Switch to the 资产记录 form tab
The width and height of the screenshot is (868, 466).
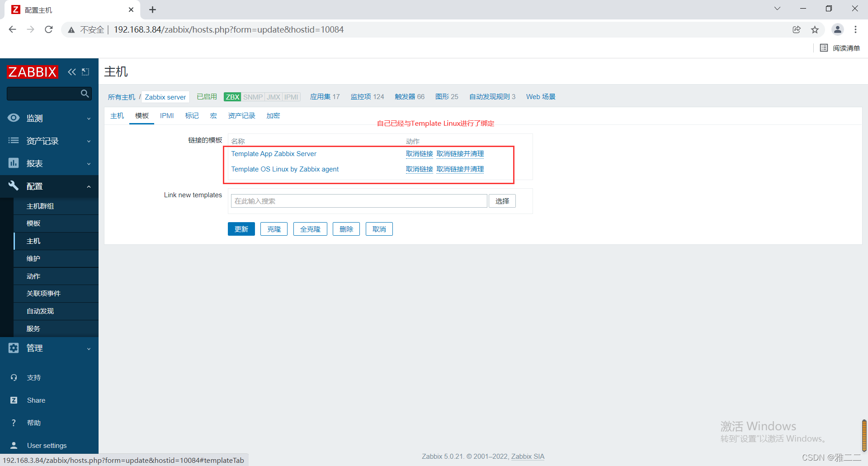[241, 116]
